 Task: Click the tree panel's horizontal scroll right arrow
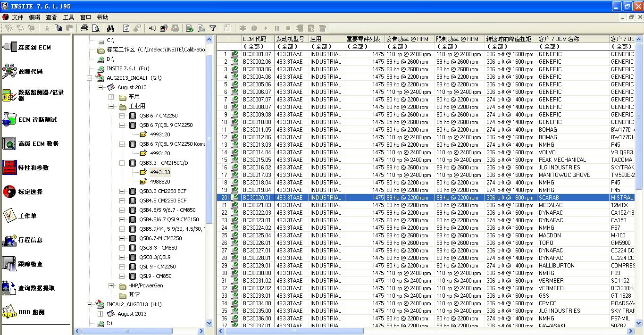pos(201,331)
